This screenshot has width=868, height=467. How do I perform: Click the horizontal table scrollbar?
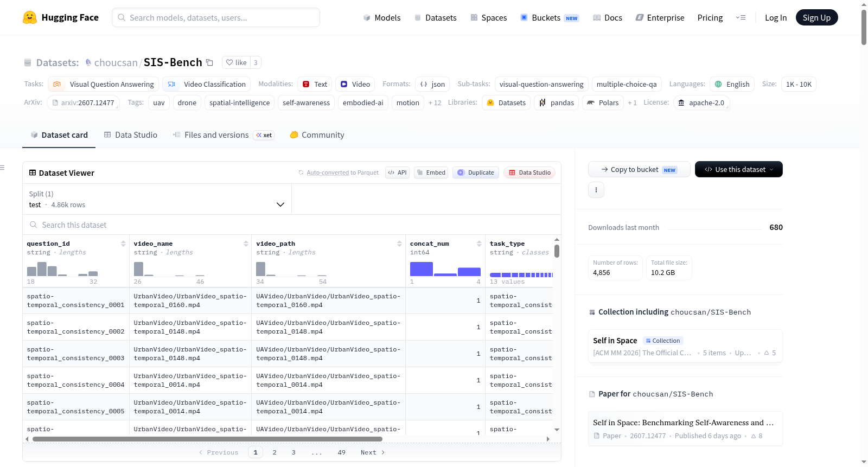click(208, 439)
